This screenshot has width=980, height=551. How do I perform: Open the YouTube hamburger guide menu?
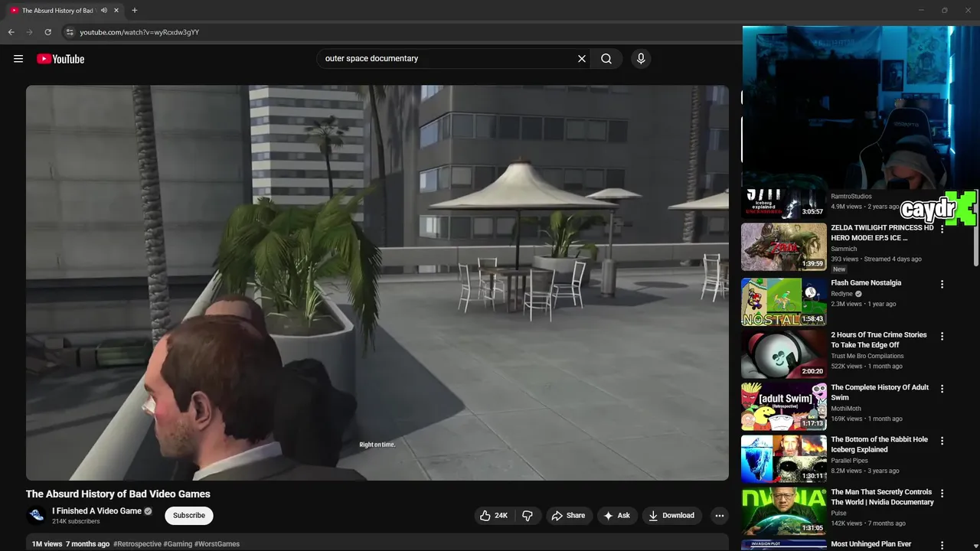[18, 59]
